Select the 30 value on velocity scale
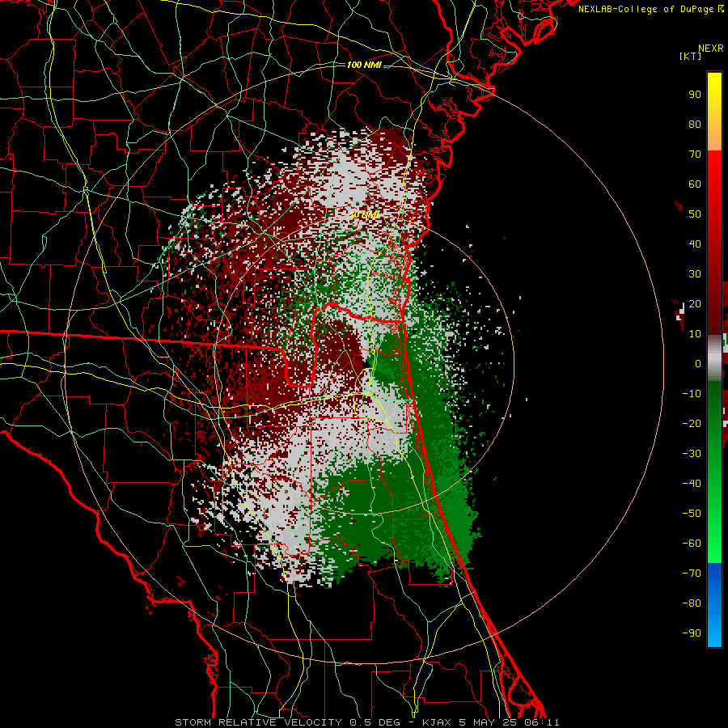Image resolution: width=728 pixels, height=728 pixels. pos(695,274)
